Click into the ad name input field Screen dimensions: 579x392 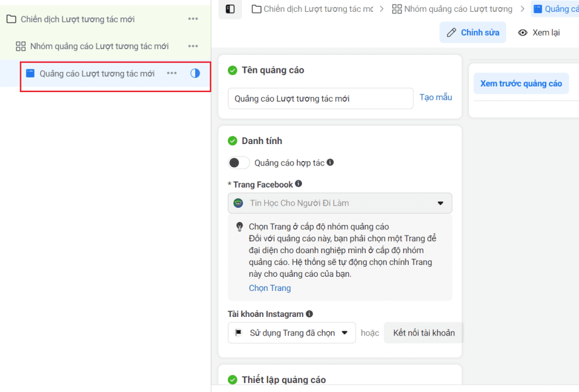[x=321, y=98]
